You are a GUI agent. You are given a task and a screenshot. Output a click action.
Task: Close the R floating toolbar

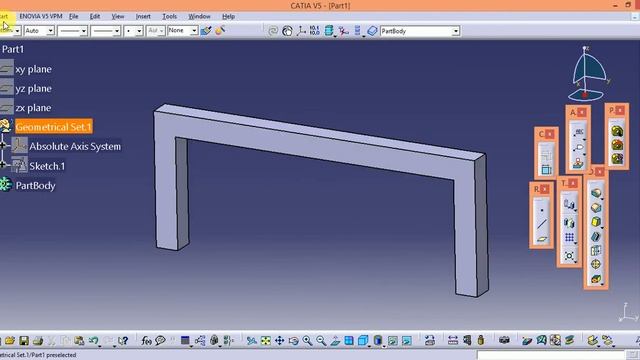544,189
